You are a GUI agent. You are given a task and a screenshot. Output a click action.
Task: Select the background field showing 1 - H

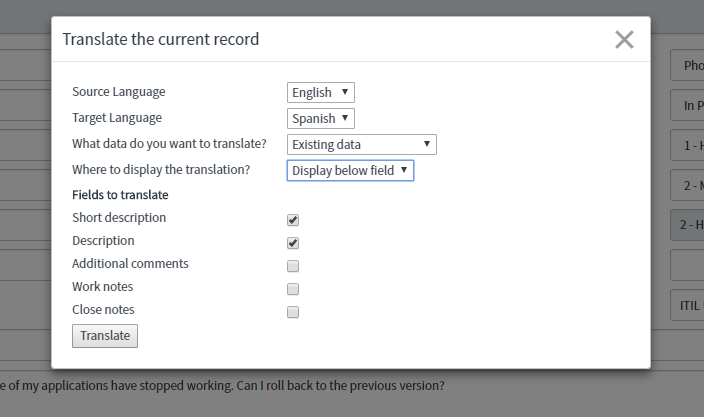[688, 146]
